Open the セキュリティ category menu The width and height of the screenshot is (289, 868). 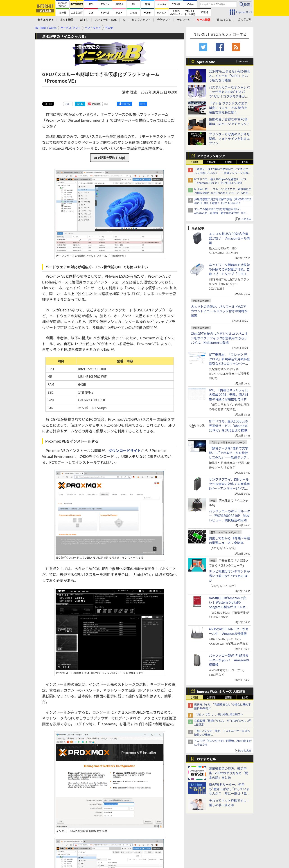click(x=45, y=20)
